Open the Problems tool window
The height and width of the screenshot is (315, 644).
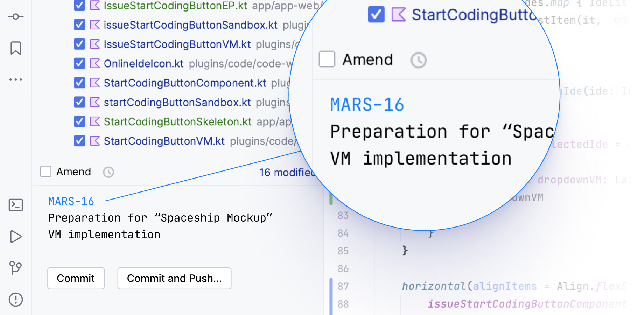(16, 300)
